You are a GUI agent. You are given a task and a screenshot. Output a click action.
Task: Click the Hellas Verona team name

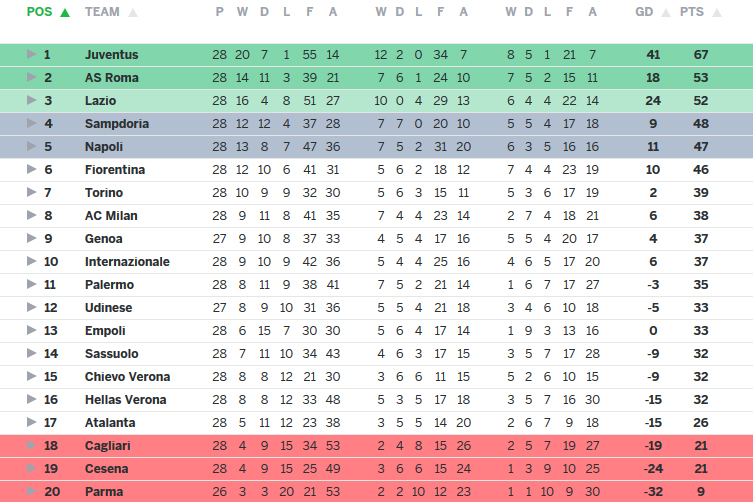[x=125, y=399]
